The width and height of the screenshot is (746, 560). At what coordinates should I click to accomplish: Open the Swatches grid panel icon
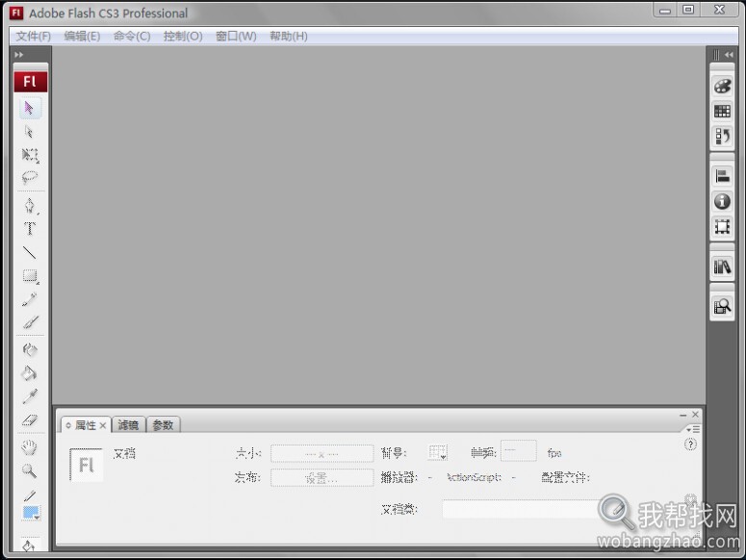722,112
